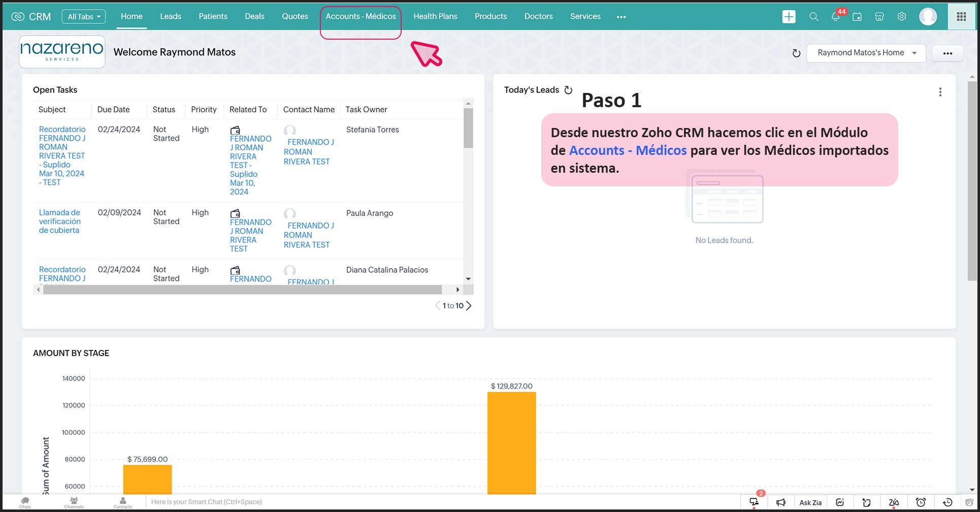
Task: Click the Open Tasks horizontal scrollbar
Action: click(242, 290)
